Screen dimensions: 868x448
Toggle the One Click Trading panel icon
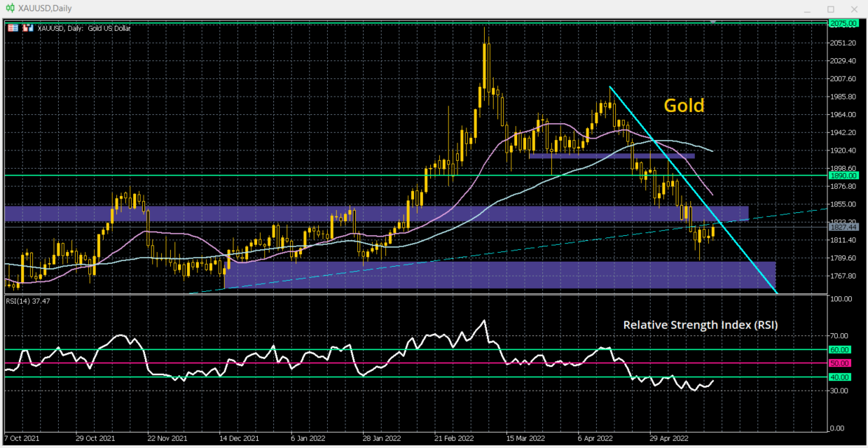pyautogui.click(x=28, y=28)
